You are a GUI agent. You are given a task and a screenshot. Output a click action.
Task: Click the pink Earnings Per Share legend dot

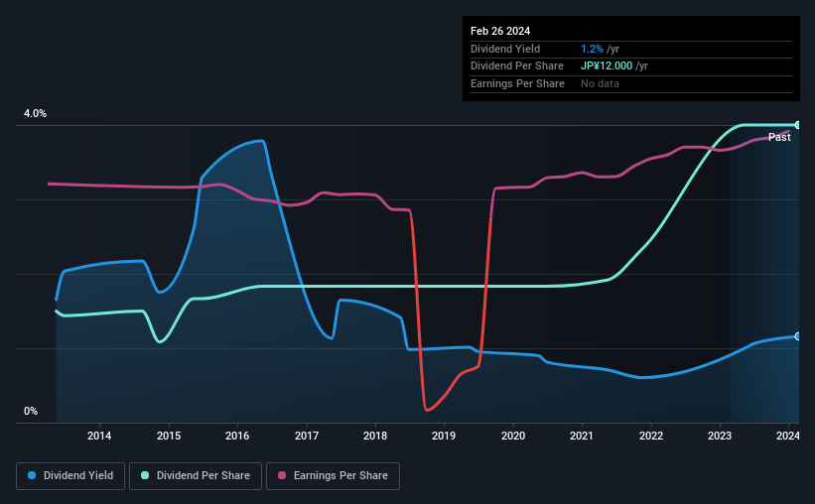click(282, 475)
